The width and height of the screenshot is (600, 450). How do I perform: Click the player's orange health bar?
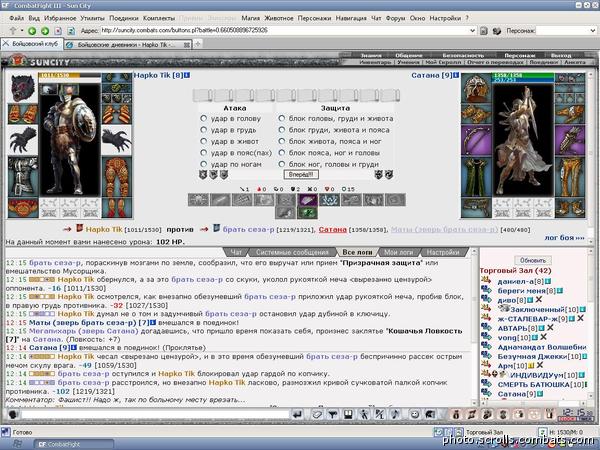(x=69, y=75)
